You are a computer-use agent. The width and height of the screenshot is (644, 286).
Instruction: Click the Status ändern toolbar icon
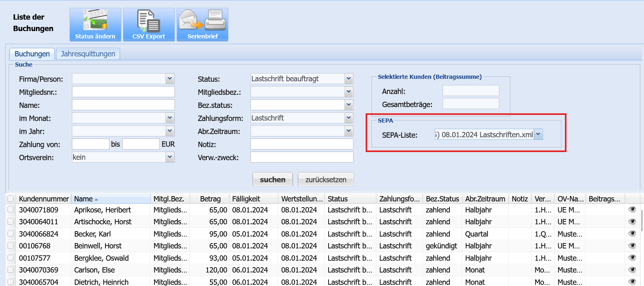(x=95, y=25)
